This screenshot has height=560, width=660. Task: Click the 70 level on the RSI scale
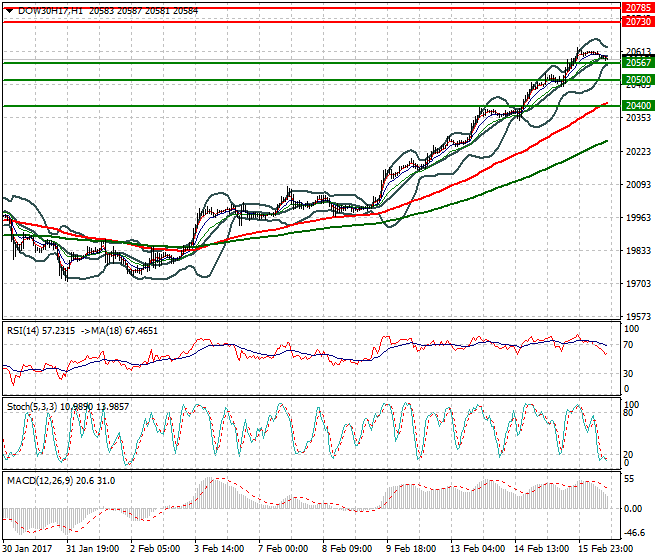(628, 345)
